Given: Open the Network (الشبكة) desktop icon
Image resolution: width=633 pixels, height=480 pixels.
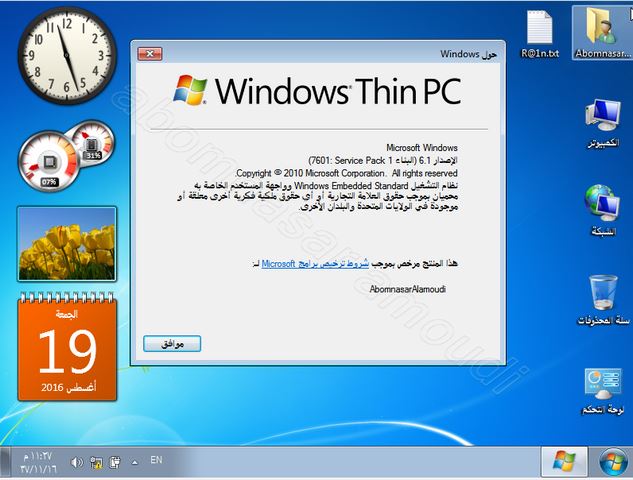Looking at the screenshot, I should [603, 210].
